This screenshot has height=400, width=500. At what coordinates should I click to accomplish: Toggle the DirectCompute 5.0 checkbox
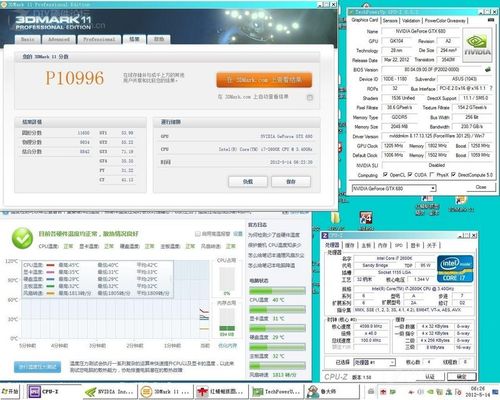coord(453,174)
